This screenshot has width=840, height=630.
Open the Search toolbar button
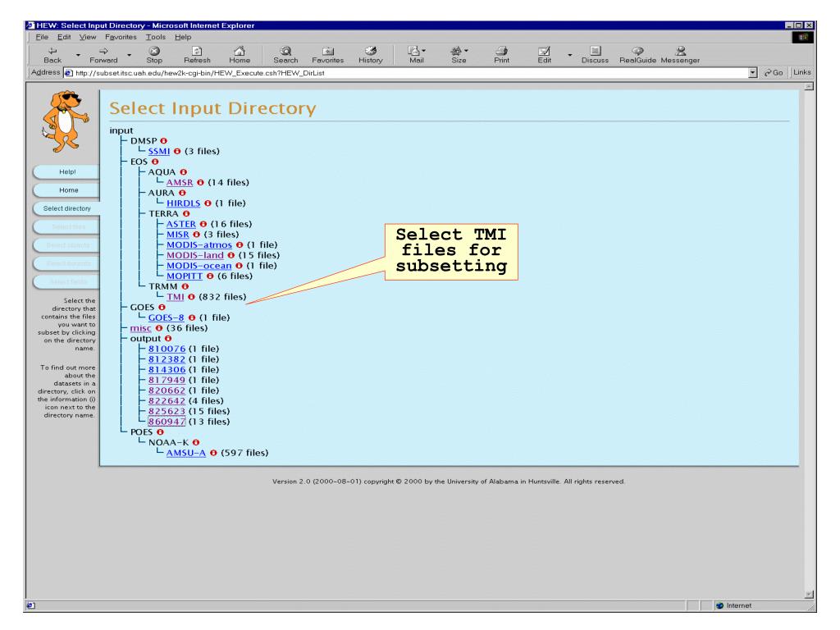pos(285,55)
